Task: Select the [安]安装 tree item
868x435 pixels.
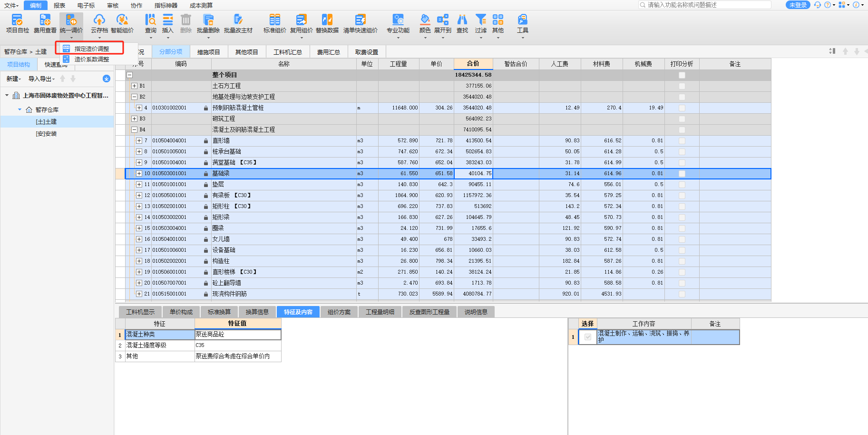Action: [46, 134]
